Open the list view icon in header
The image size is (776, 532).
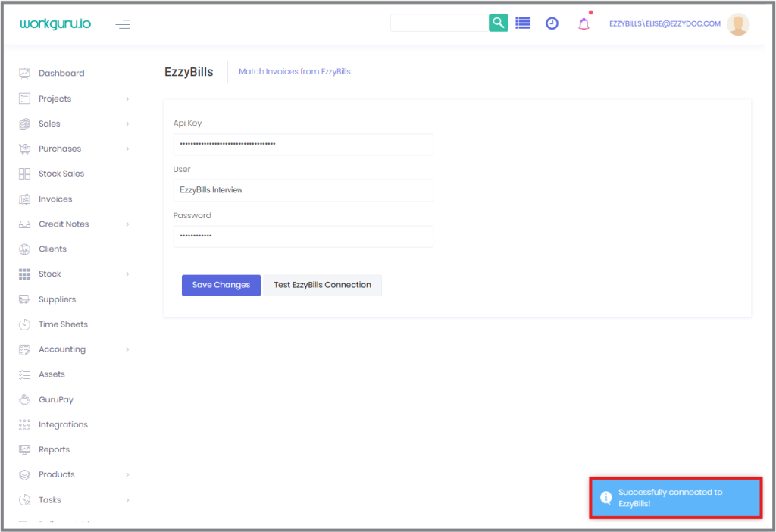(523, 23)
